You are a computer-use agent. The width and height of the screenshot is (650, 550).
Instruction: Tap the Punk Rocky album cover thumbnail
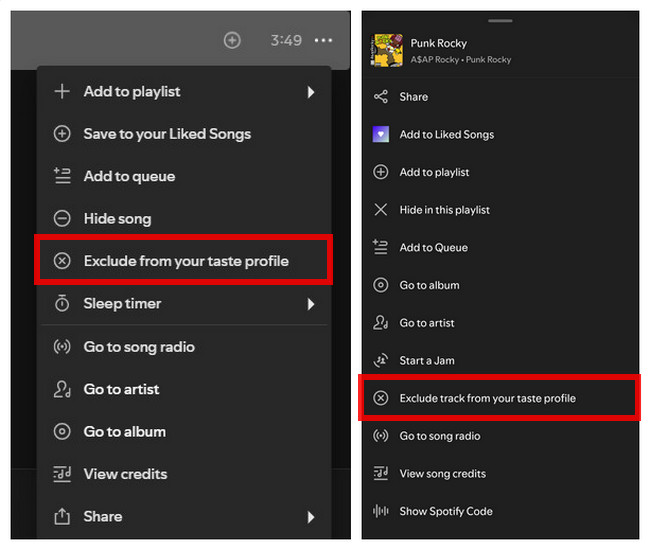386,50
